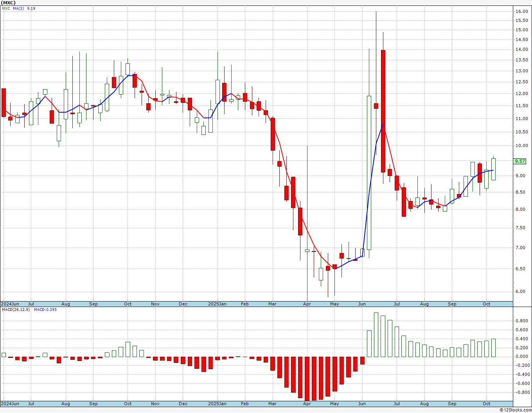Screen dimensions: 532x413
Task: Select the 0.800 MACD axis label
Action: coord(522,321)
